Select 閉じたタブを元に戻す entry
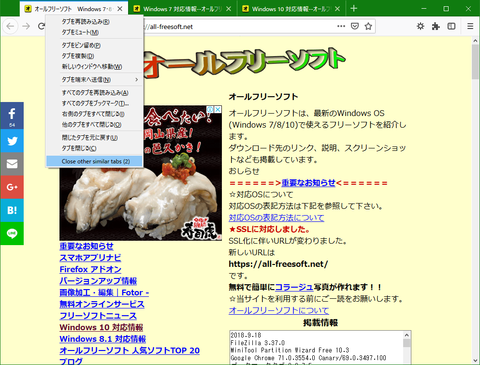Image resolution: width=480 pixels, height=365 pixels. 94,138
